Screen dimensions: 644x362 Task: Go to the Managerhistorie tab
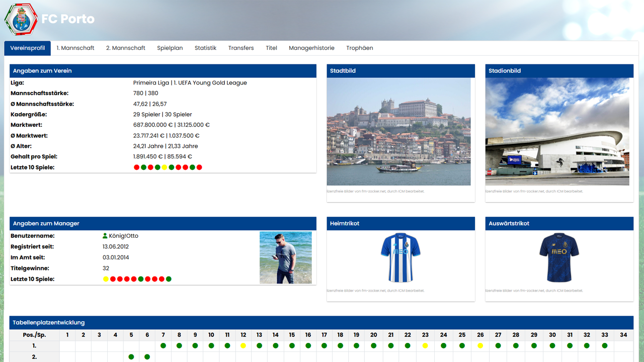pyautogui.click(x=311, y=48)
